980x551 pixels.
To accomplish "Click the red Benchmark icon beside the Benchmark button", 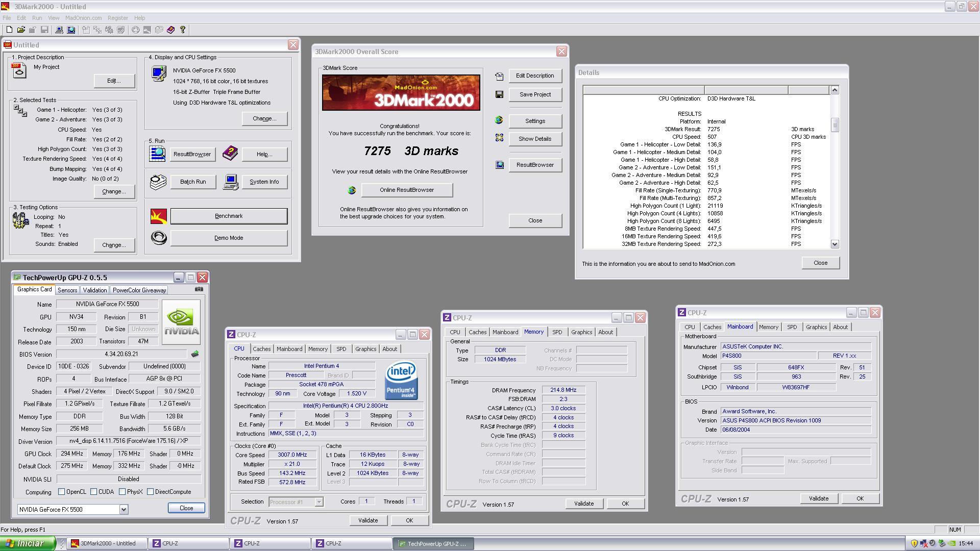I will click(x=159, y=216).
